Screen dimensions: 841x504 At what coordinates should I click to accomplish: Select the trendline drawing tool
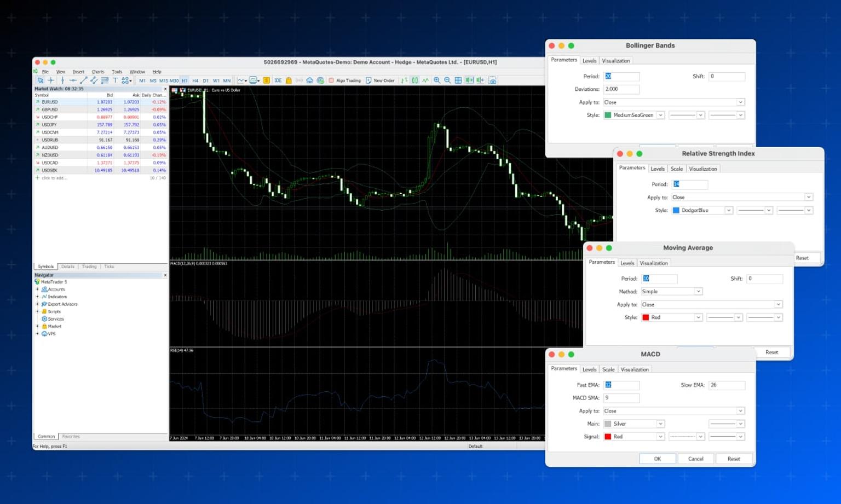click(x=83, y=80)
